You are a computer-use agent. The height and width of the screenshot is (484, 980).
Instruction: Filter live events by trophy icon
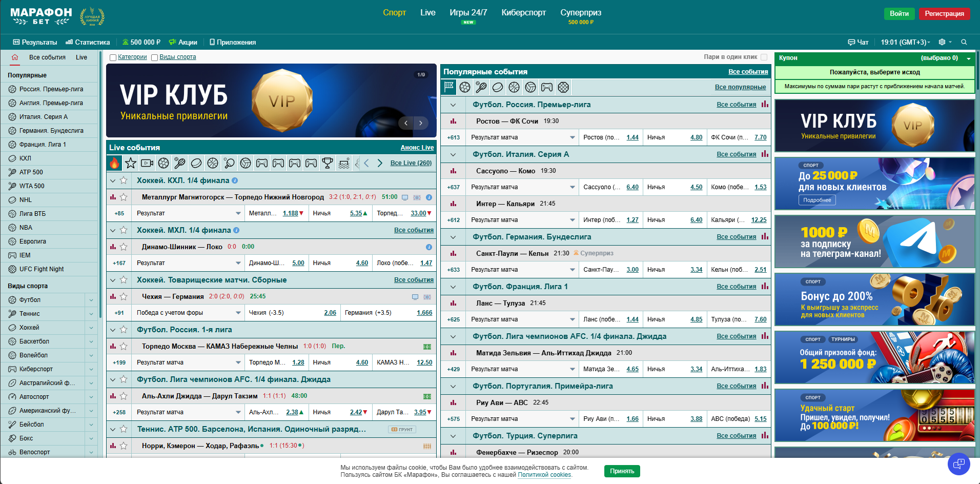[x=328, y=163]
